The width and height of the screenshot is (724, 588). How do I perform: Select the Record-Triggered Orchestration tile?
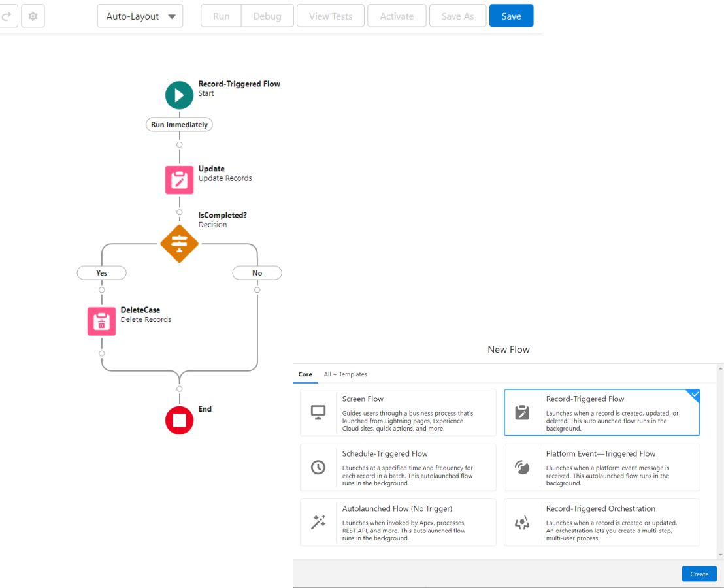601,522
